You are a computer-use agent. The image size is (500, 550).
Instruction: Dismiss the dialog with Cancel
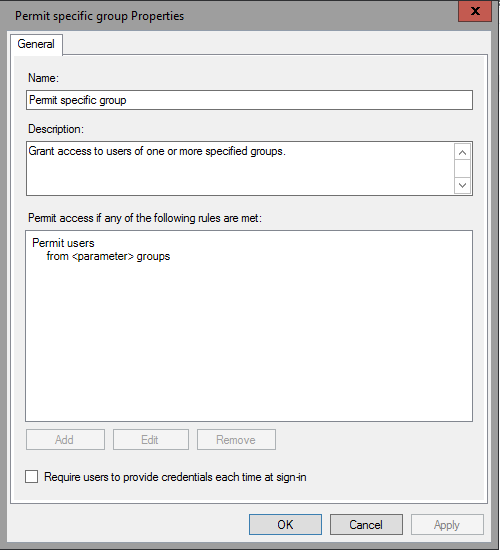366,525
